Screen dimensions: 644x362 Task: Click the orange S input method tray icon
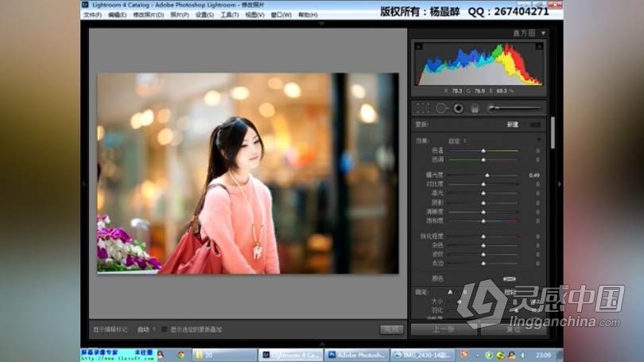(x=464, y=354)
